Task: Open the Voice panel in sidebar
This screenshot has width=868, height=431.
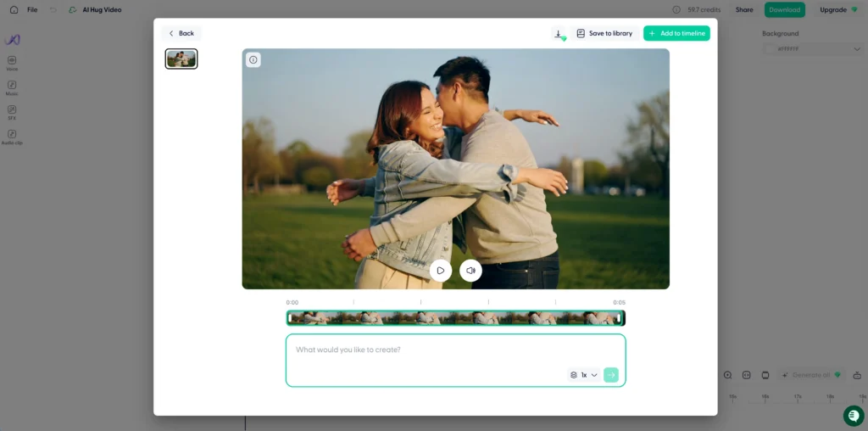Action: 12,63
